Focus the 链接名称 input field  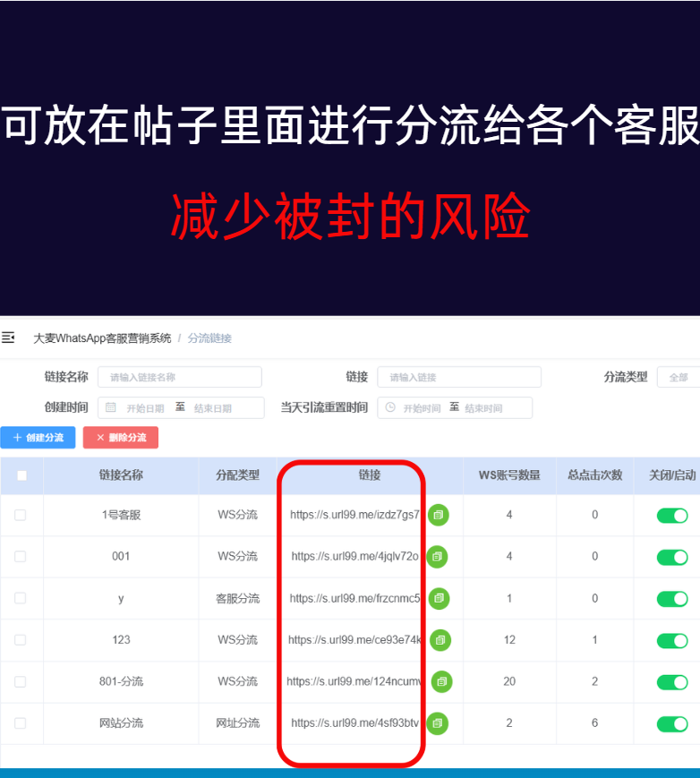180,377
